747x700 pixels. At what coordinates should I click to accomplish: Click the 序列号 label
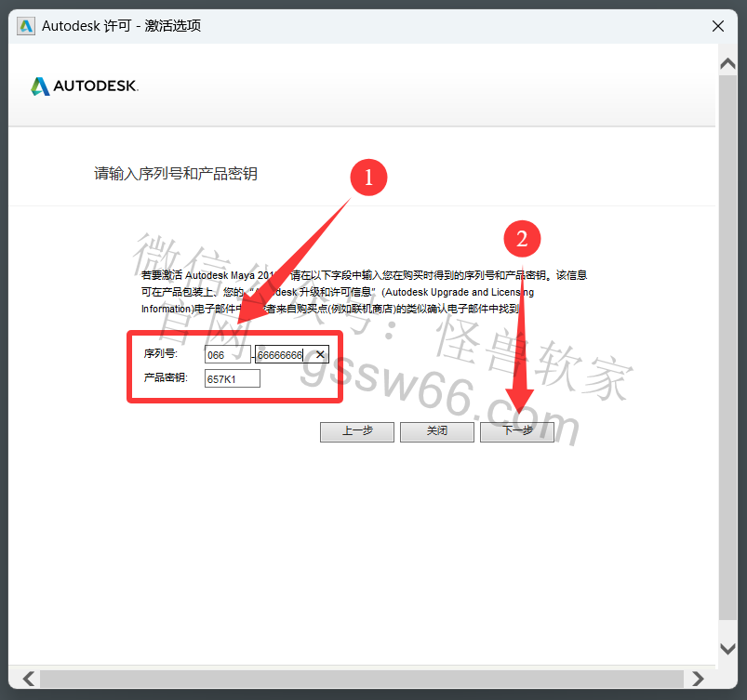pyautogui.click(x=161, y=353)
